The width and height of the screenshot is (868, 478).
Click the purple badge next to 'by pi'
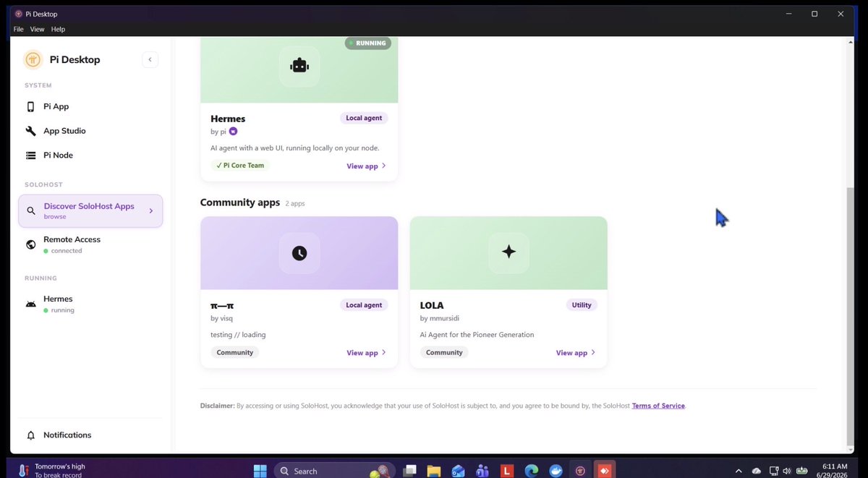click(233, 132)
